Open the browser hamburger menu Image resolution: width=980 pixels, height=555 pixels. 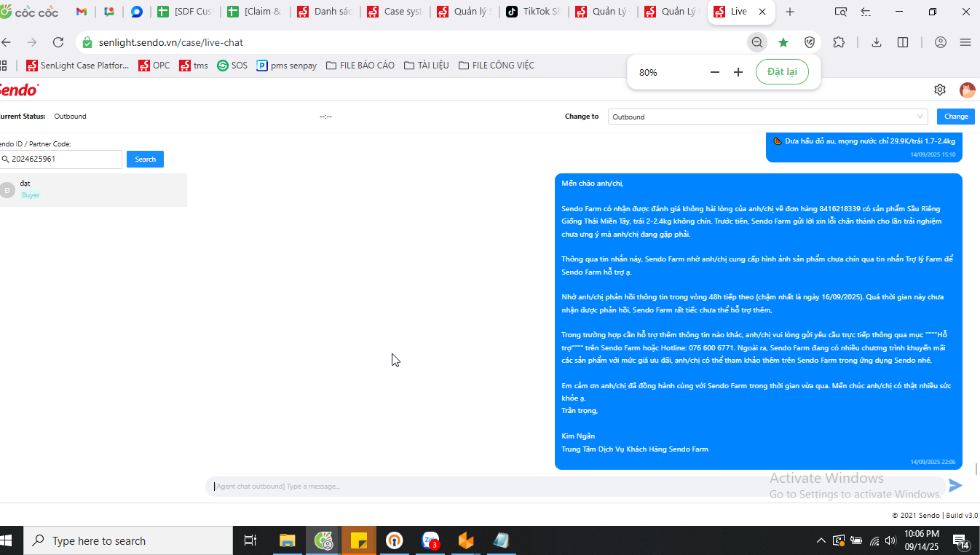(965, 42)
